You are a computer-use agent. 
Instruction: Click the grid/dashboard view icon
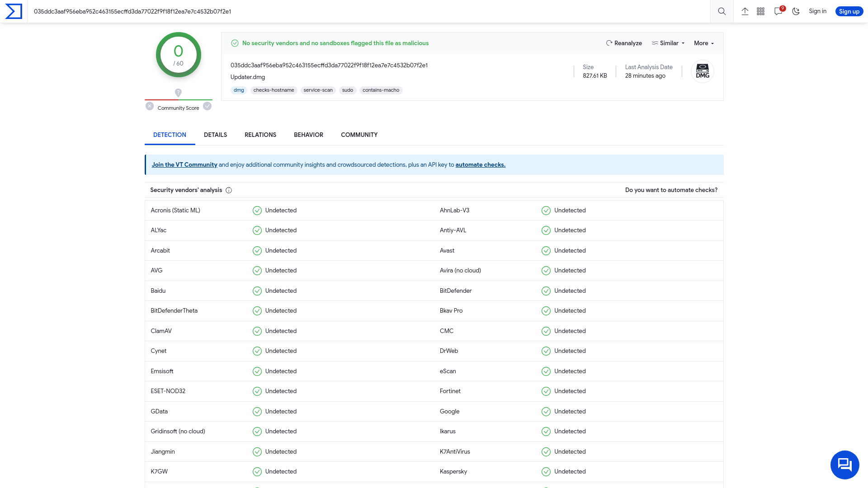(760, 11)
